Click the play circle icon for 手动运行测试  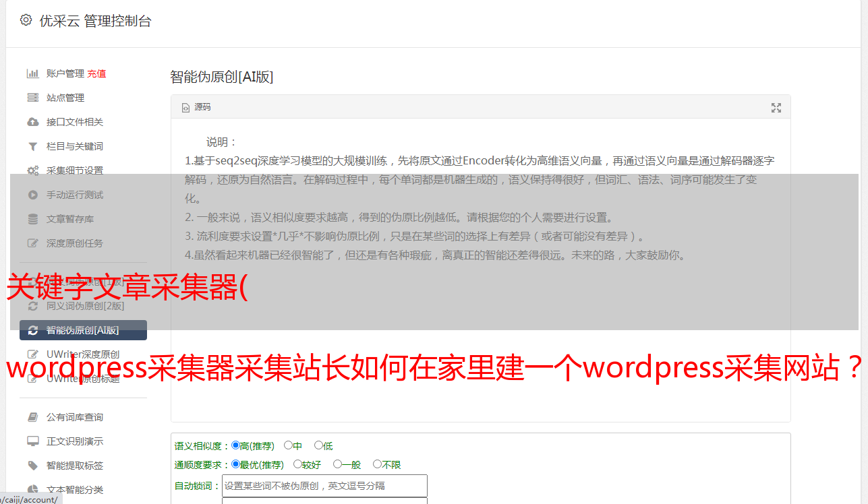pos(32,195)
